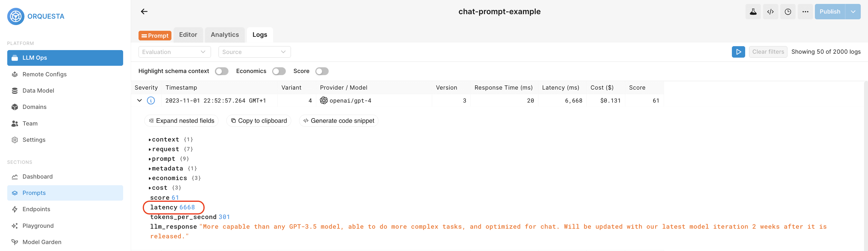The width and height of the screenshot is (868, 251).
Task: Click Generate code snippet button
Action: [339, 121]
